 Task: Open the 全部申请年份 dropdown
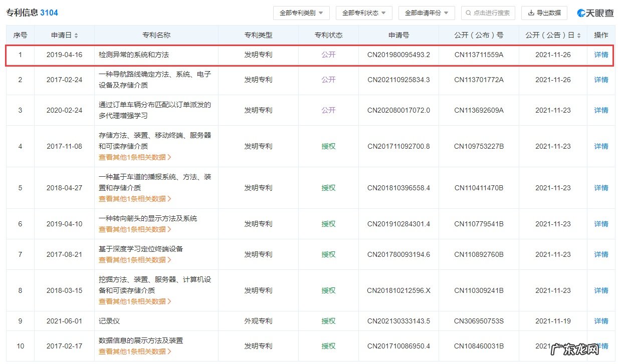(427, 13)
